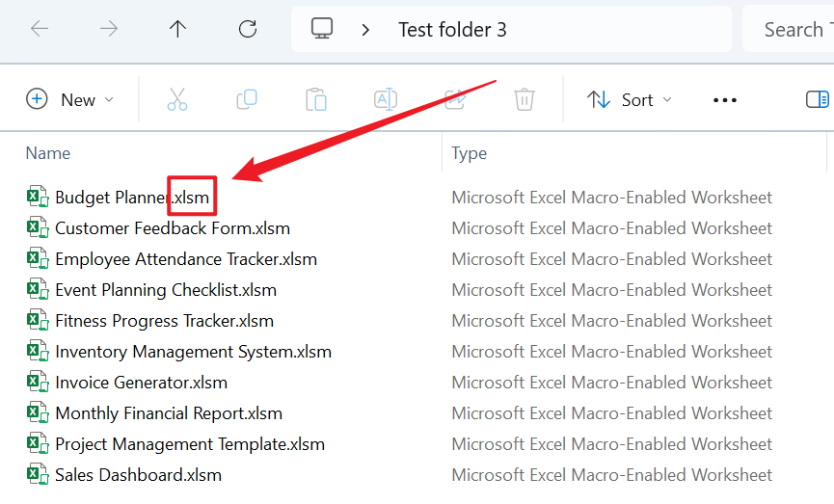The image size is (834, 504).
Task: Sort files by the Name column
Action: [x=48, y=153]
